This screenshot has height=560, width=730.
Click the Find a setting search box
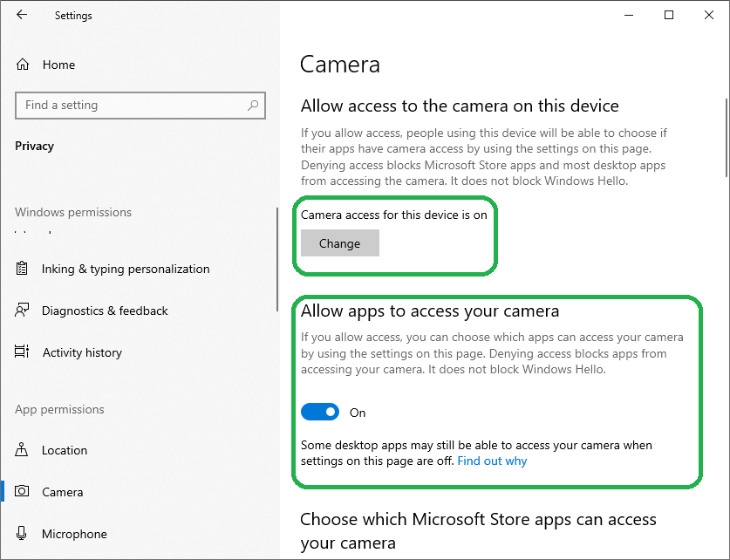(x=131, y=105)
